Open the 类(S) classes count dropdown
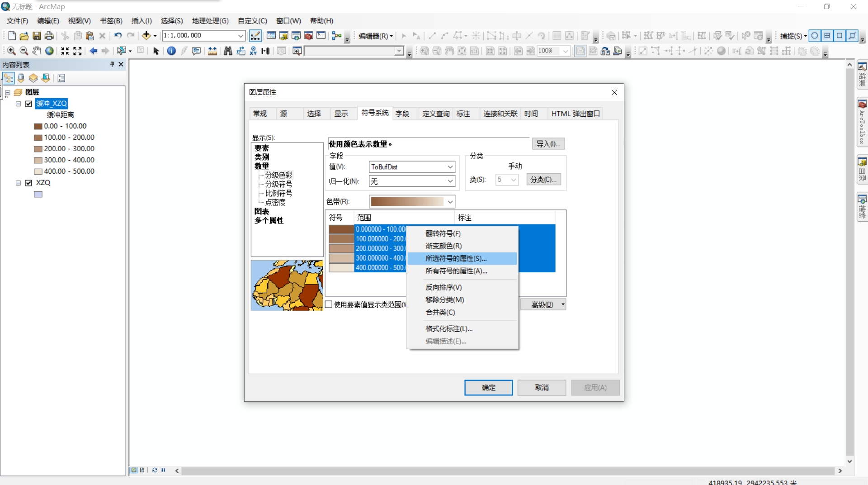The image size is (868, 485). [x=514, y=180]
